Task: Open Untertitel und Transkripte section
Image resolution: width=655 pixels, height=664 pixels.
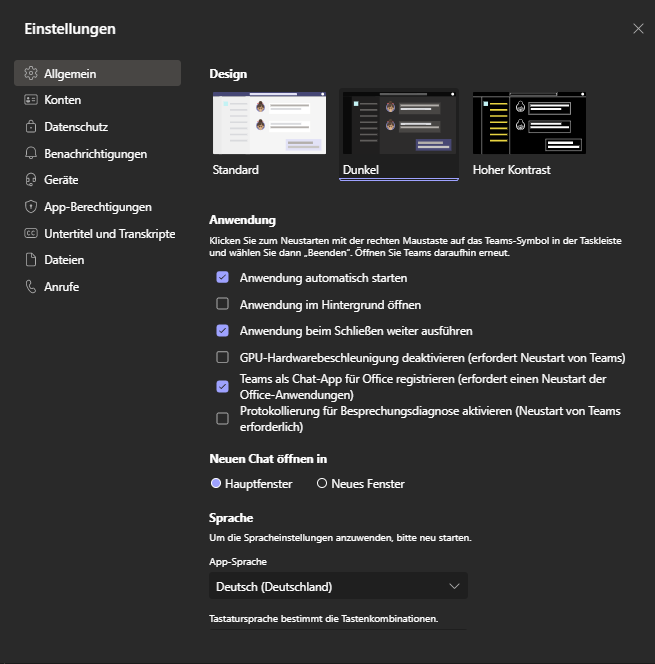Action: [97, 233]
